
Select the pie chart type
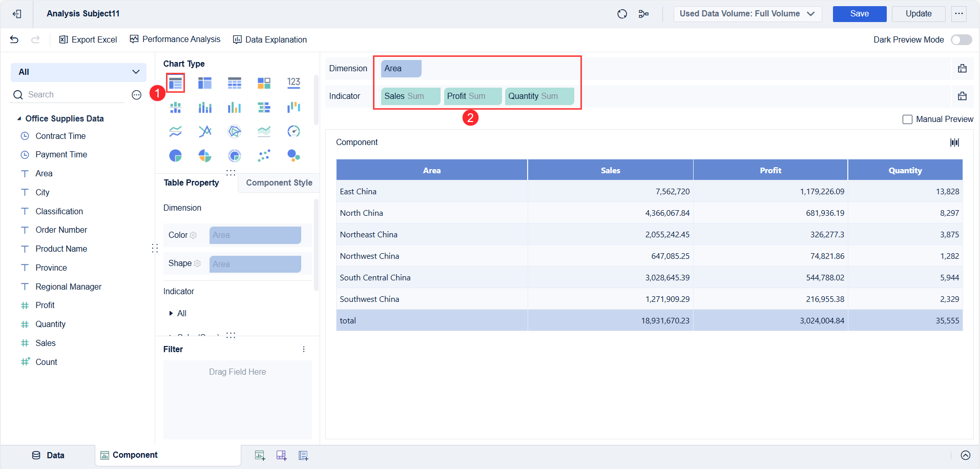coord(175,155)
